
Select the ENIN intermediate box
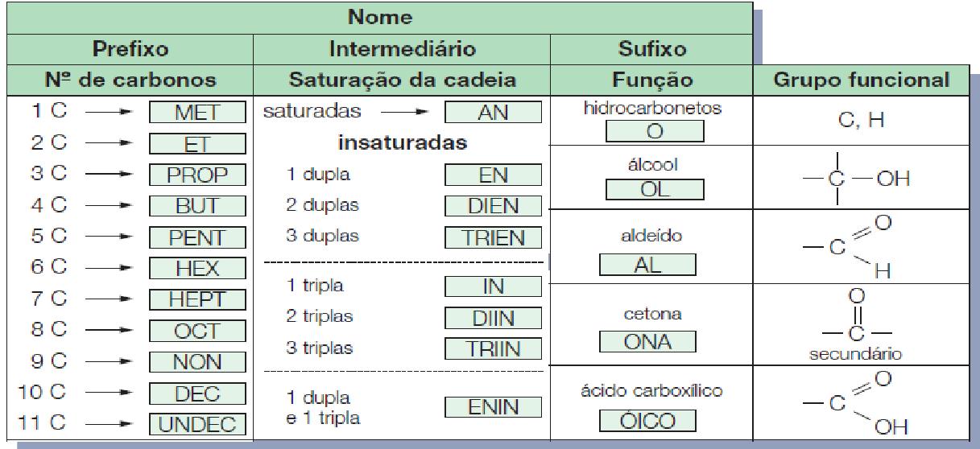pyautogui.click(x=493, y=409)
